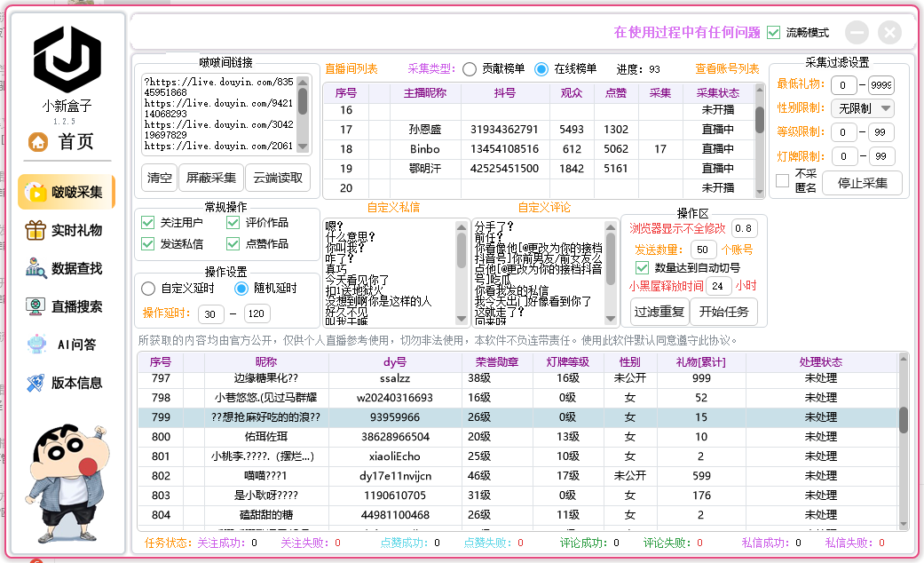
Task: Click down arrow of link list scrollbar
Action: [x=303, y=147]
